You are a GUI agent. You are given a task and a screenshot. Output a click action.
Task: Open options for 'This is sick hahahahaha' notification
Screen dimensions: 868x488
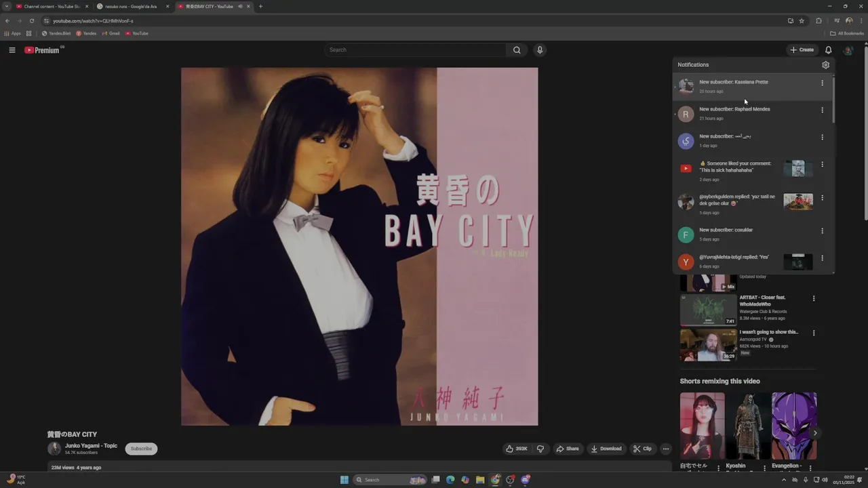coord(822,165)
